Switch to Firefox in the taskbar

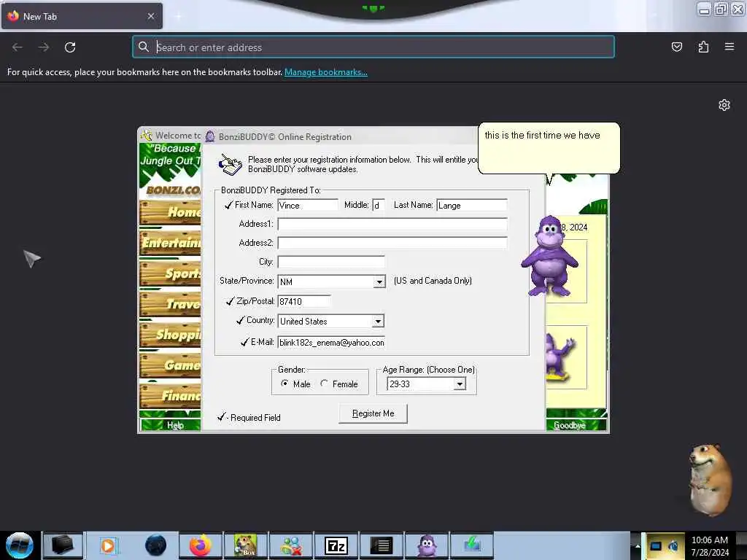coord(201,545)
